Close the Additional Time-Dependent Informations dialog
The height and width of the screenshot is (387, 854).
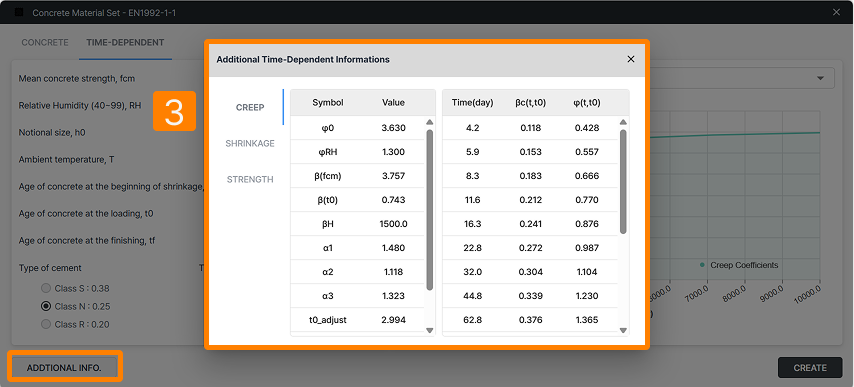pos(631,59)
